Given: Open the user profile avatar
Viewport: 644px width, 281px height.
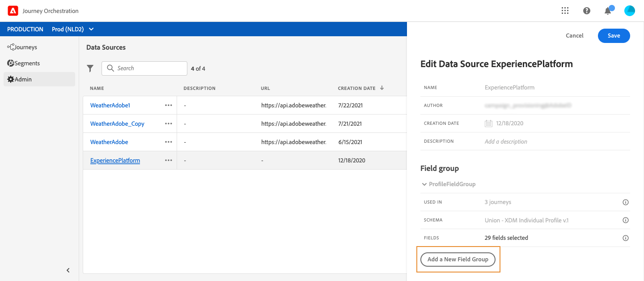Looking at the screenshot, I should (629, 11).
